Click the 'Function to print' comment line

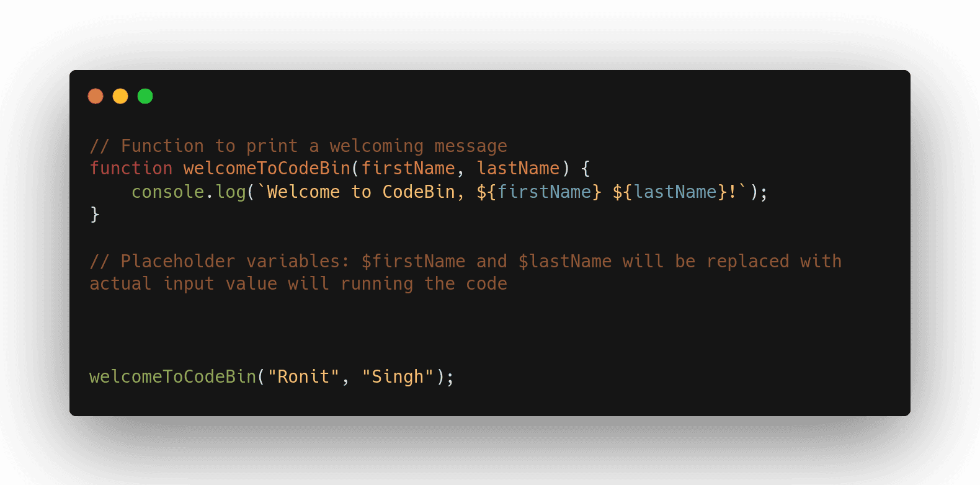298,146
